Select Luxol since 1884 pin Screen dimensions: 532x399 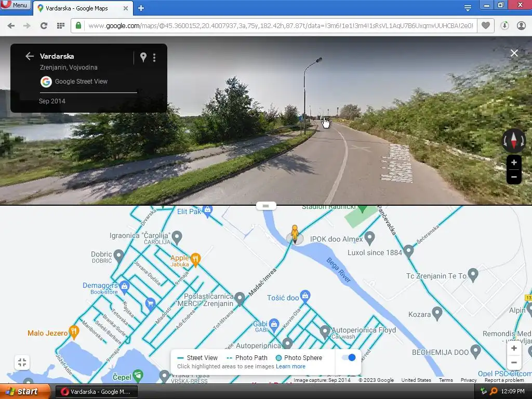coord(408,251)
